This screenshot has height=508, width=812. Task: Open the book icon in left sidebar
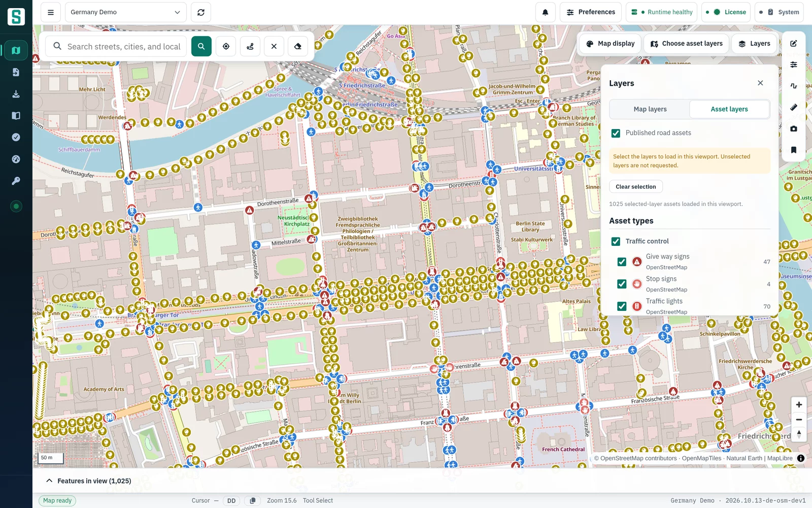point(16,116)
